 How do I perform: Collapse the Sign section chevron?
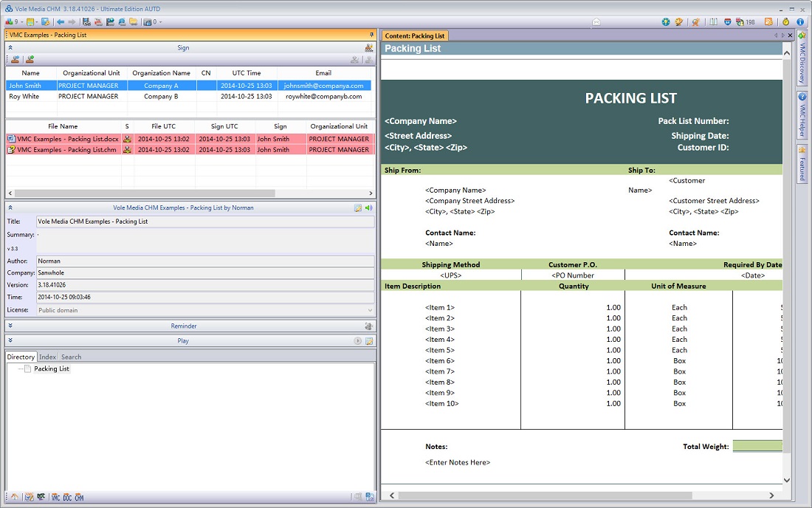click(x=10, y=48)
